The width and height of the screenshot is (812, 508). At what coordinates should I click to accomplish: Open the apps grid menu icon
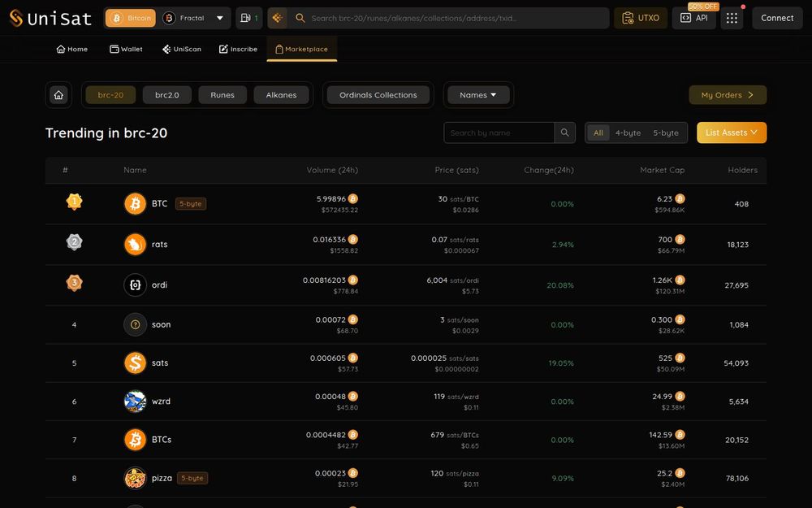click(x=732, y=18)
